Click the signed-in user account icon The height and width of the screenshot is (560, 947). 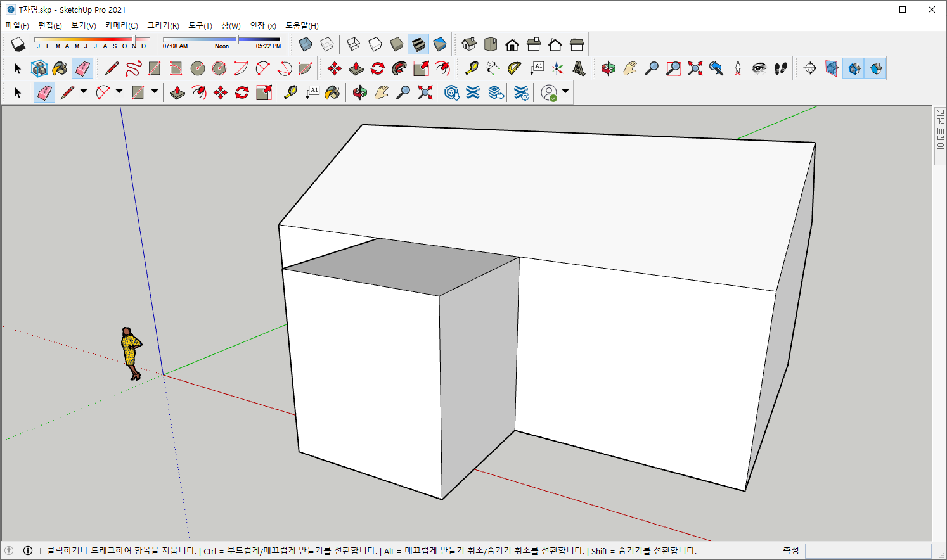click(x=549, y=93)
